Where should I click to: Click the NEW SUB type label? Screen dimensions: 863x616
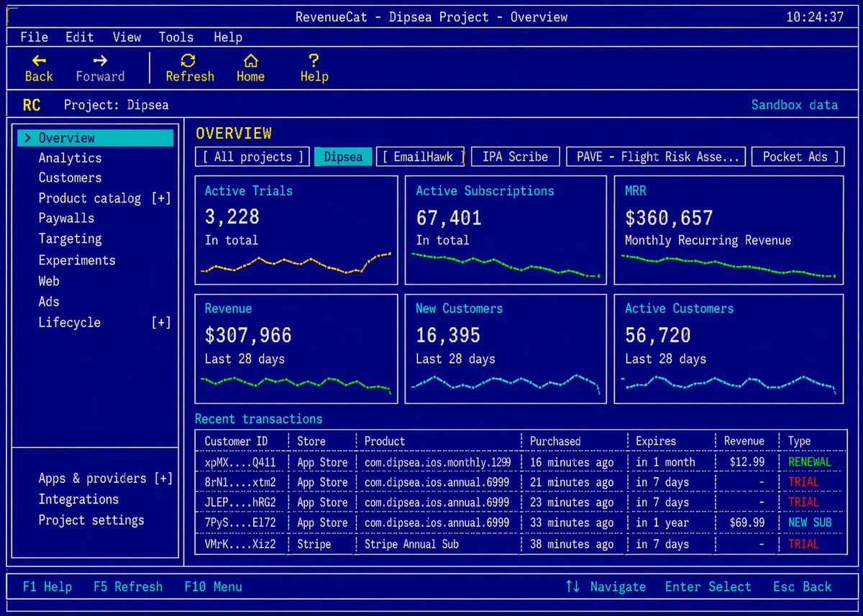[810, 523]
